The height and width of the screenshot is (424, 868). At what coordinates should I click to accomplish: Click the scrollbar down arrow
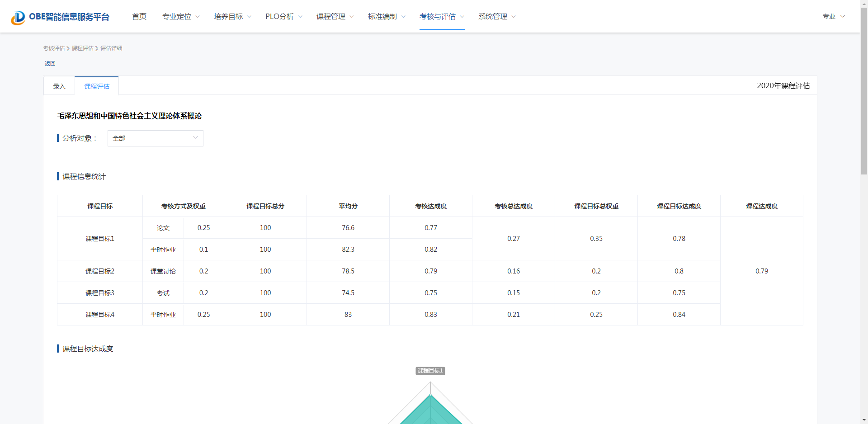click(864, 420)
